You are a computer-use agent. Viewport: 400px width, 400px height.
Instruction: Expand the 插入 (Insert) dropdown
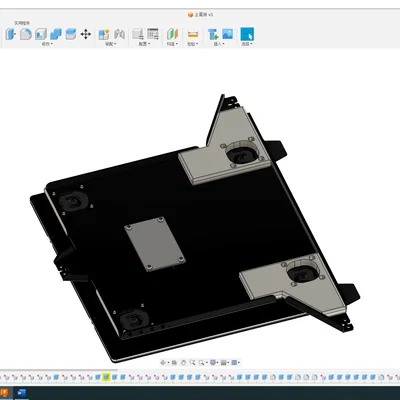pos(219,44)
